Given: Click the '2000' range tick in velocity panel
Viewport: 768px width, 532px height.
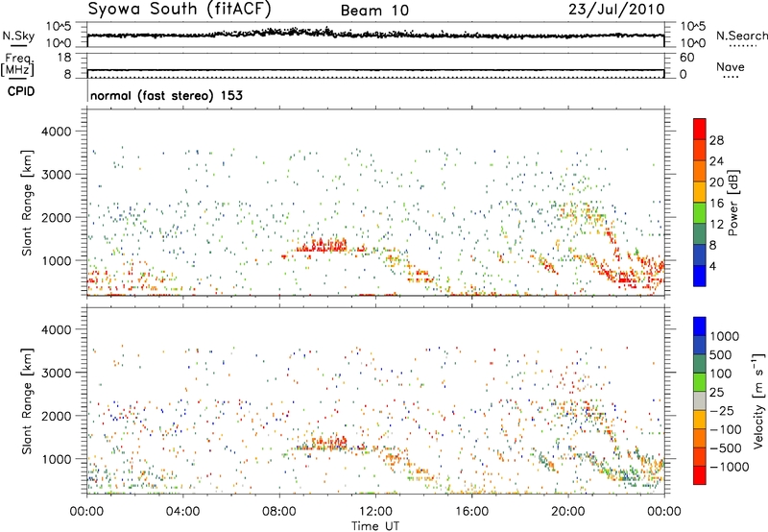Looking at the screenshot, I should pos(57,416).
